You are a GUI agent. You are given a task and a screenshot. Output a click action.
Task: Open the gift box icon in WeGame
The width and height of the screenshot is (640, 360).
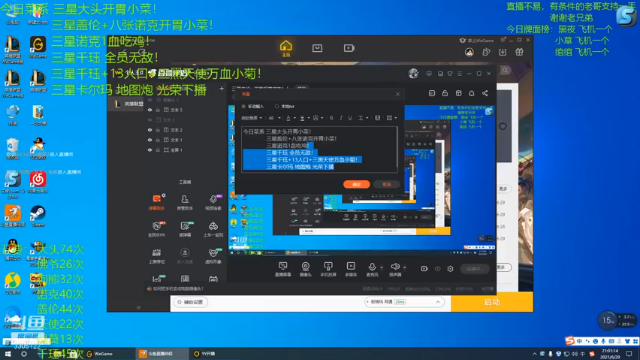tap(519, 52)
